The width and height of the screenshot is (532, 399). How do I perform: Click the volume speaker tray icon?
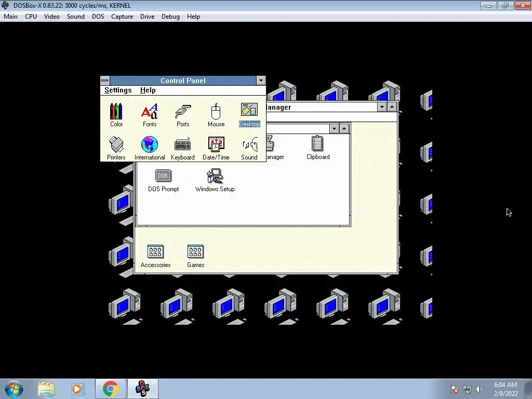click(x=480, y=389)
